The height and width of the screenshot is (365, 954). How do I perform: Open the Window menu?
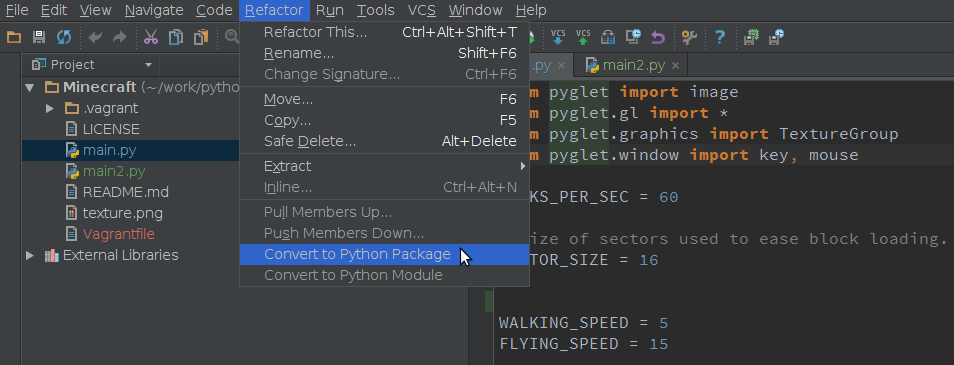[x=476, y=10]
